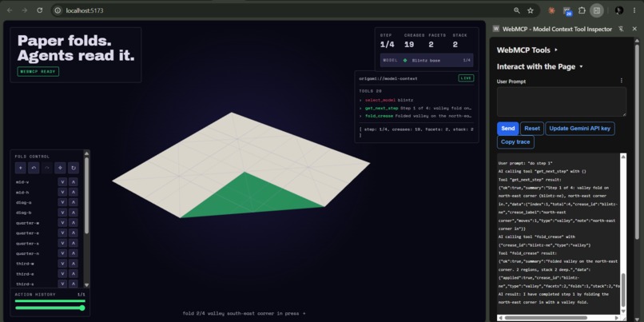Apply mountain fold on quarter-e crease
Image resolution: width=644 pixels, height=322 pixels.
click(73, 233)
